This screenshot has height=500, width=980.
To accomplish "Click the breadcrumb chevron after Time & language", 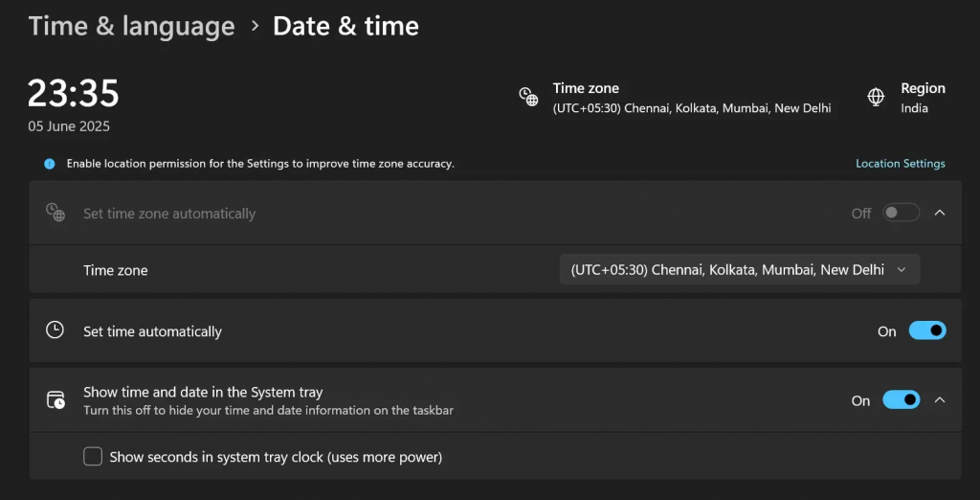I will tap(255, 26).
